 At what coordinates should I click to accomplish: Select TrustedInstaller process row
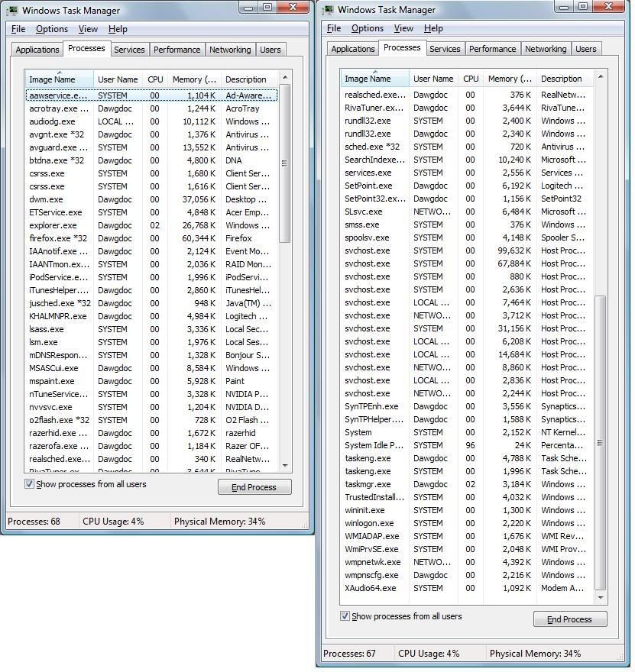click(468, 497)
